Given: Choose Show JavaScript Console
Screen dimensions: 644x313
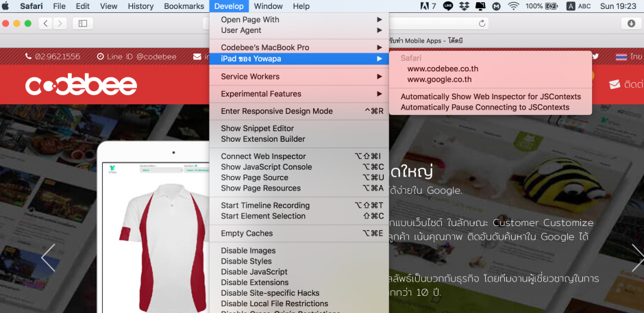Looking at the screenshot, I should 299,166.
